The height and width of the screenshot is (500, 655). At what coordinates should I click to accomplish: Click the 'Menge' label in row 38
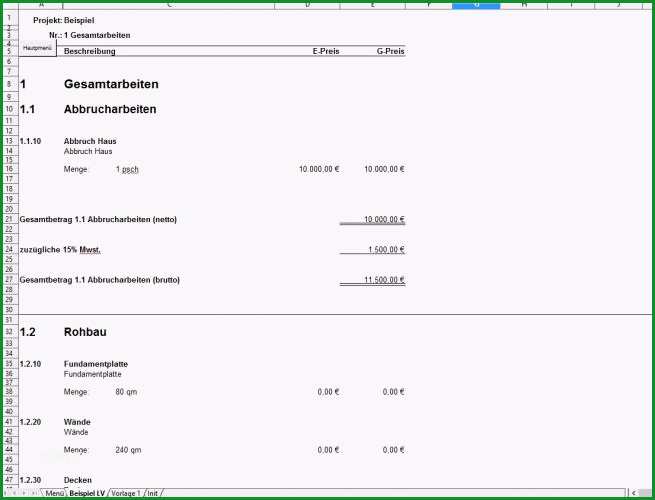click(76, 392)
